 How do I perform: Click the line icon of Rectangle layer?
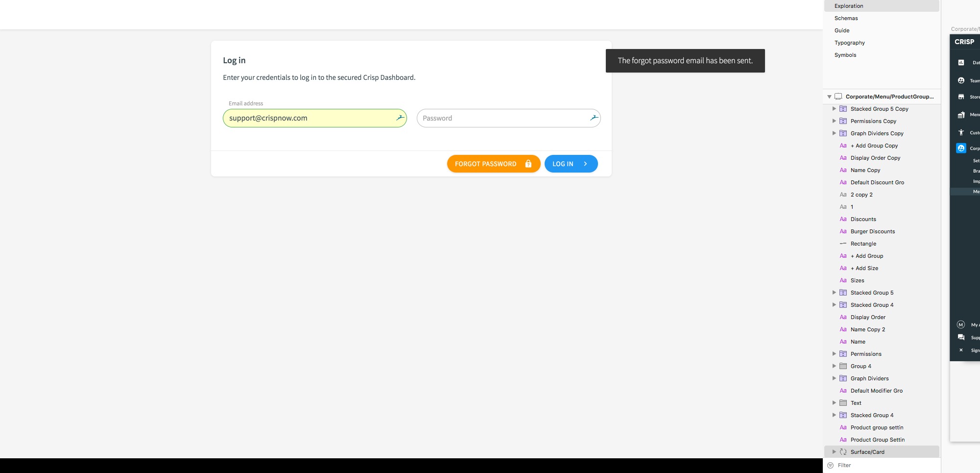[843, 244]
